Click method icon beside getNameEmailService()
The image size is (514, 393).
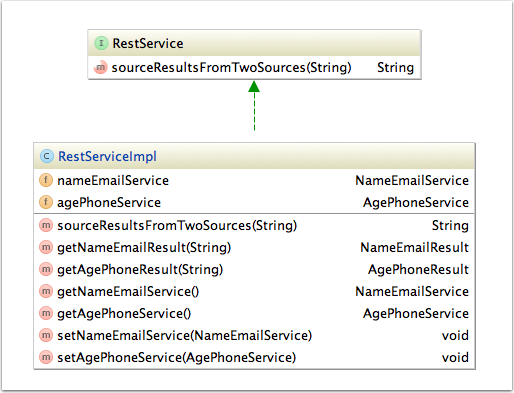[x=46, y=291]
